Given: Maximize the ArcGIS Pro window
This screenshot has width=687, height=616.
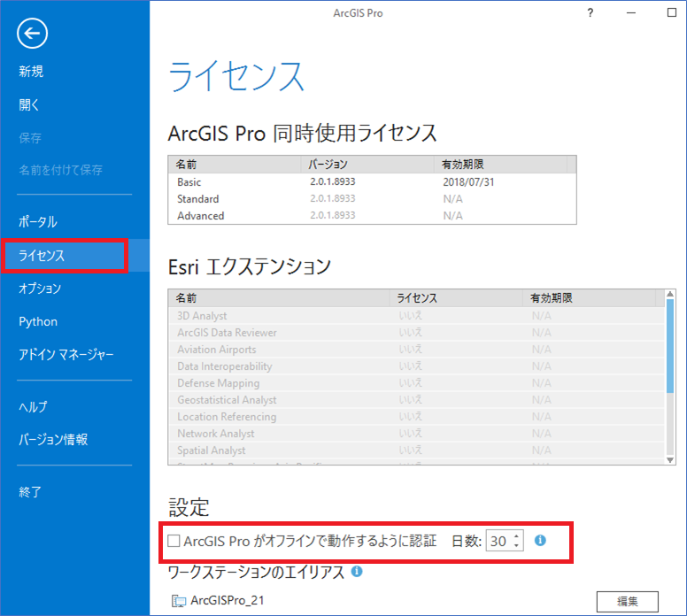Looking at the screenshot, I should point(672,12).
